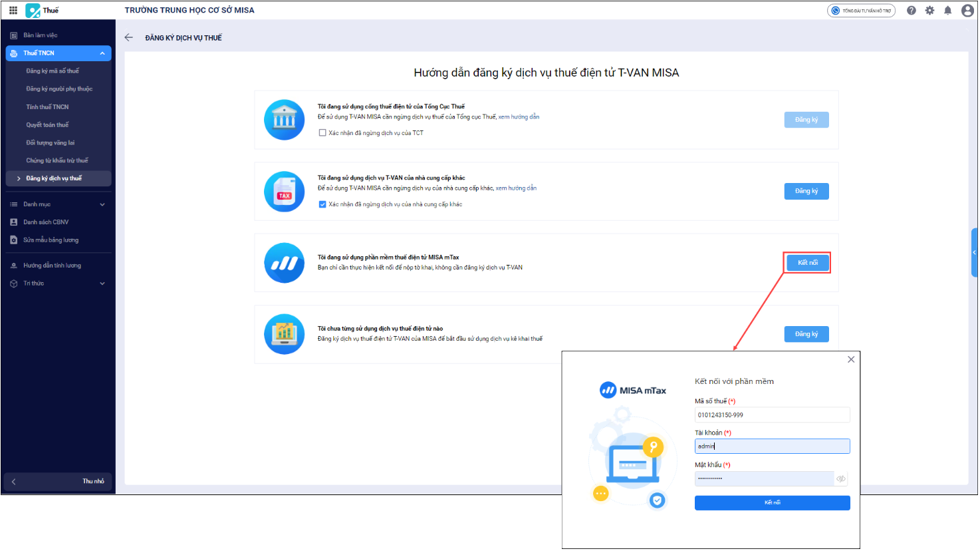Click the Bàn làm việc sidebar icon
The width and height of the screenshot is (980, 551).
tap(14, 35)
